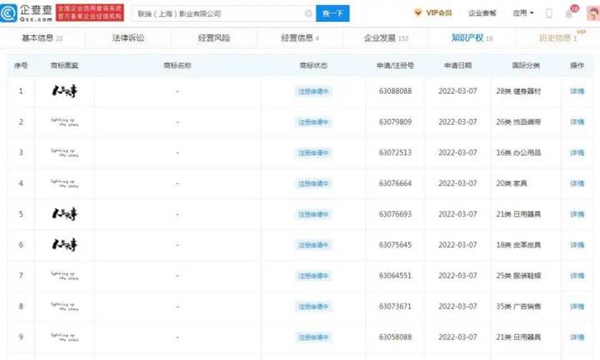The image size is (600, 360).
Task: Expand the 应用 dropdown menu
Action: pyautogui.click(x=523, y=13)
